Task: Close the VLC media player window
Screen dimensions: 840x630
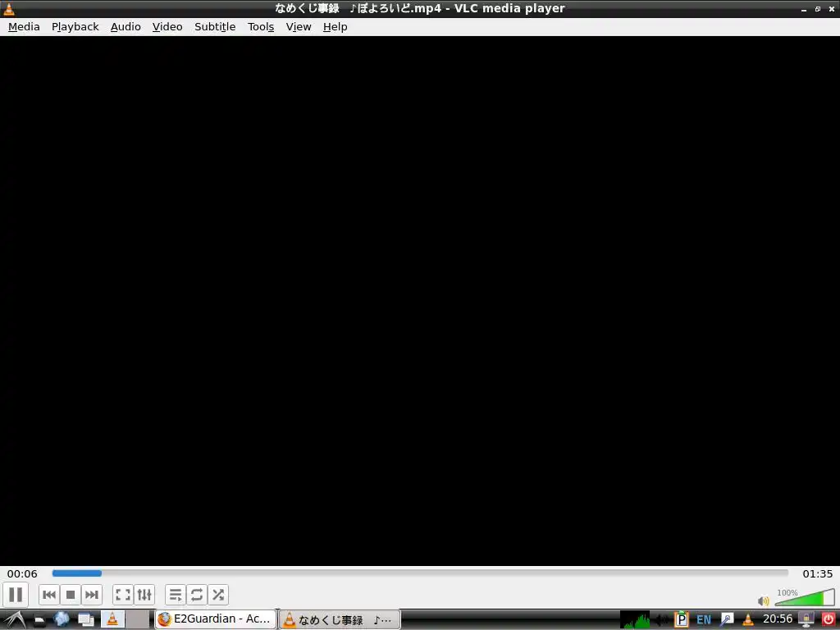Action: pyautogui.click(x=832, y=9)
